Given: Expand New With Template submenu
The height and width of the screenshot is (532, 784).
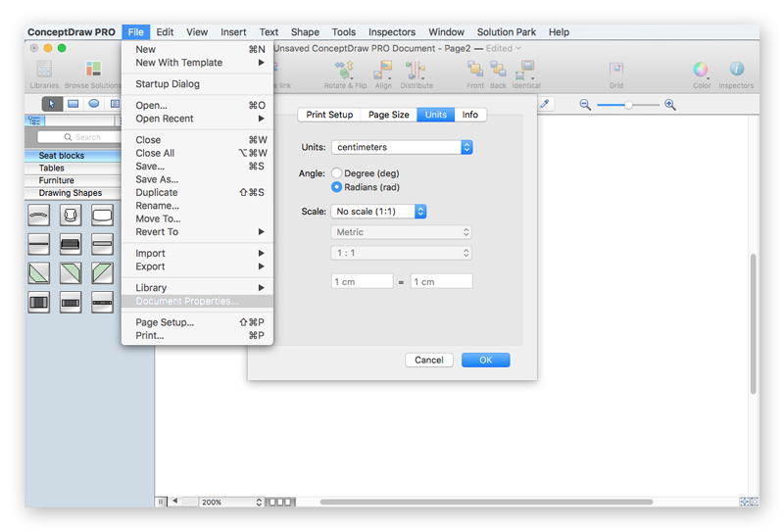Looking at the screenshot, I should tap(198, 63).
